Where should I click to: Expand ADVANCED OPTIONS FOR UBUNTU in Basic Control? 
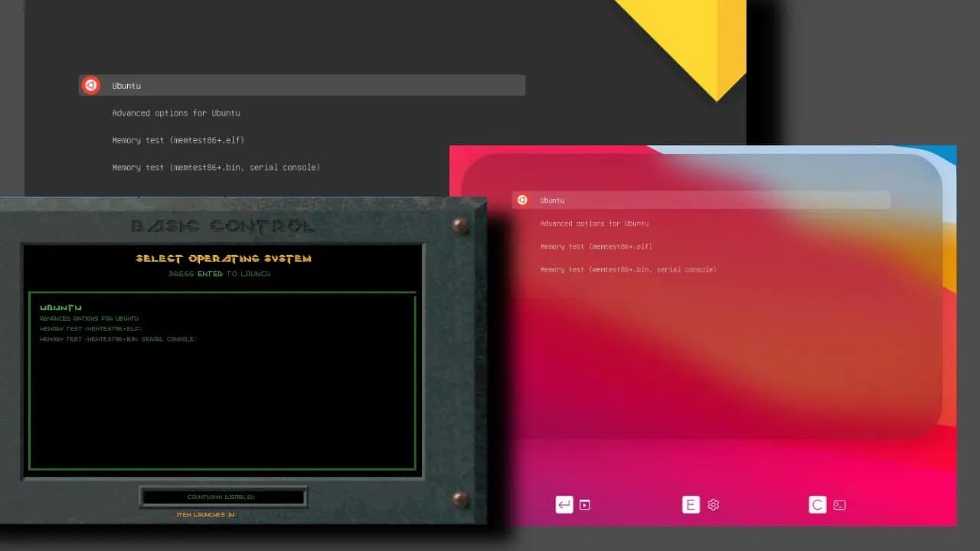[x=90, y=318]
